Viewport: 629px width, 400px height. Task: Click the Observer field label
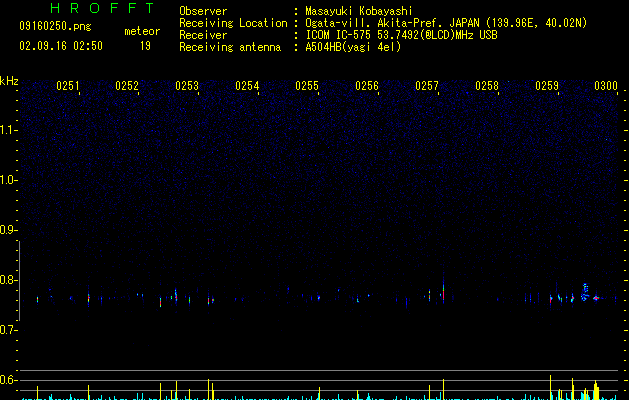203,11
